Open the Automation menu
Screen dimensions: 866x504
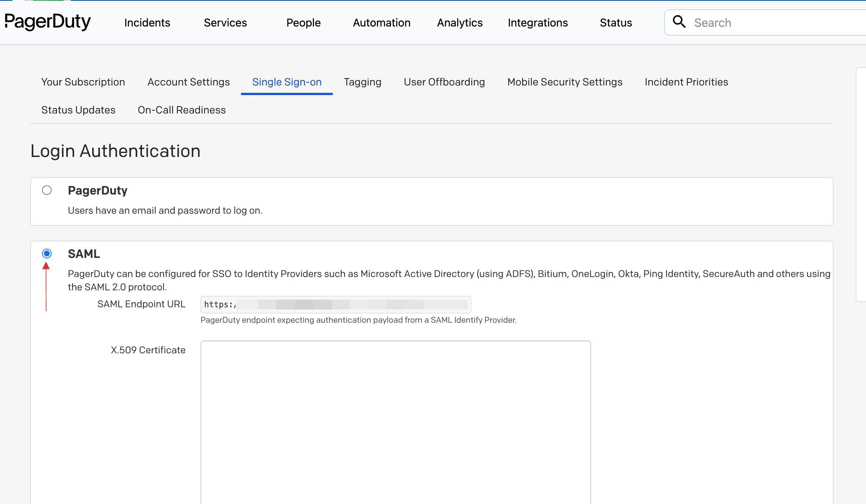pos(381,23)
